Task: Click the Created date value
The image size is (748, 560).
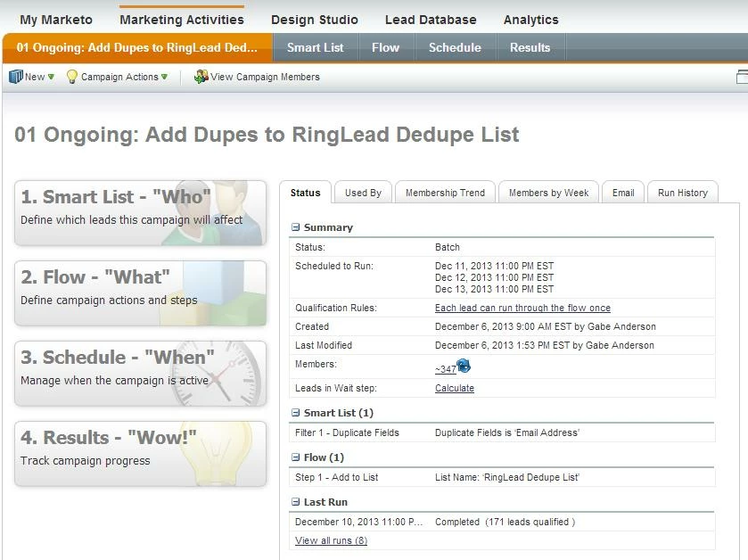Action: 546,326
